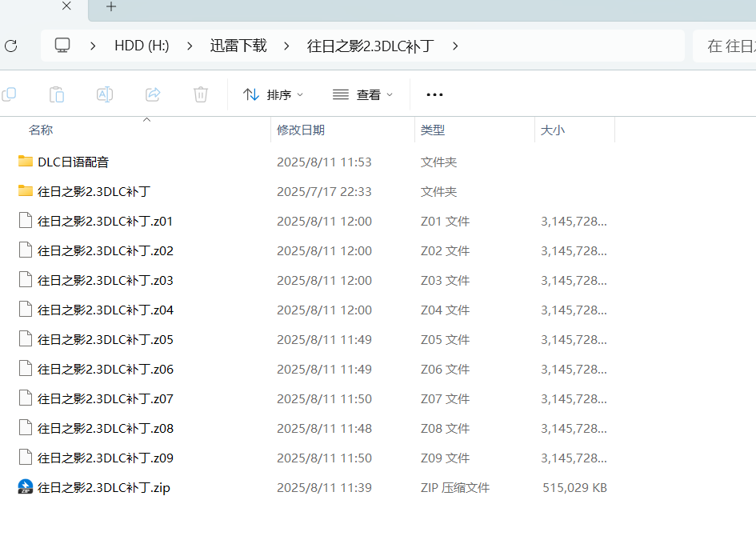Select the 往日之影2.3DLC补丁.zip archive file

tap(103, 487)
